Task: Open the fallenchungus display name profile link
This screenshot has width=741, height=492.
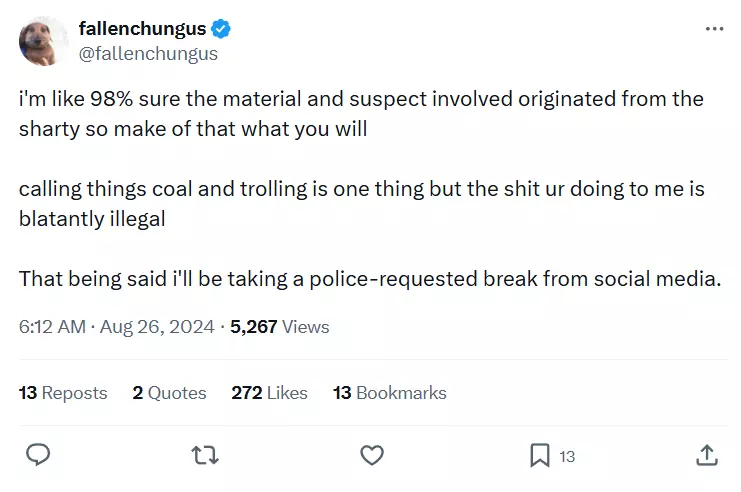Action: pyautogui.click(x=142, y=29)
